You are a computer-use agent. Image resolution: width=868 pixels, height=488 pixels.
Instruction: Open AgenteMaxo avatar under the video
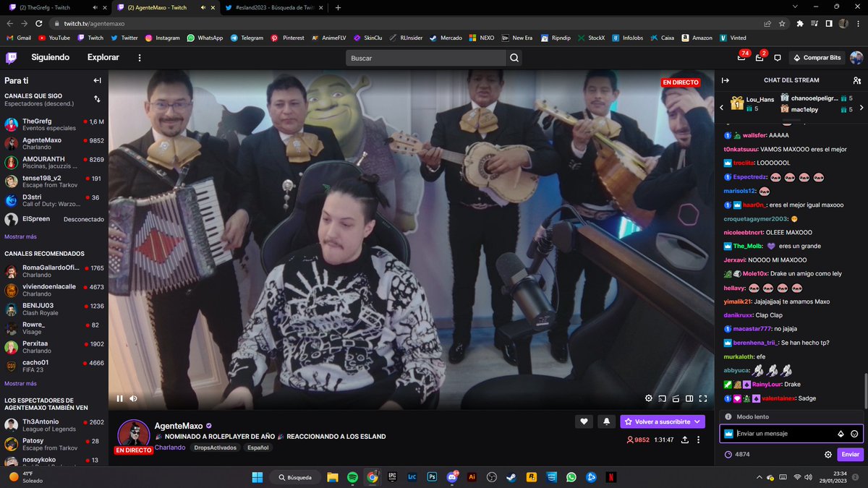click(x=134, y=434)
